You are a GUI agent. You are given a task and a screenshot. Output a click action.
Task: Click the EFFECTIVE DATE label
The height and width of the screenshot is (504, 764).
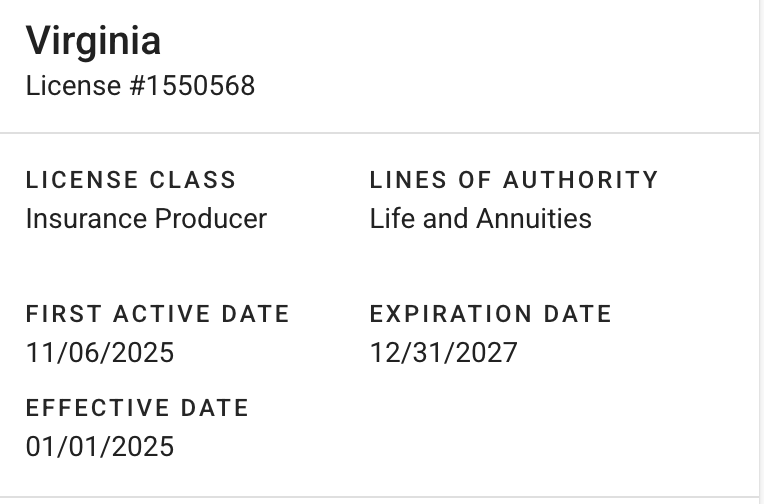coord(137,408)
